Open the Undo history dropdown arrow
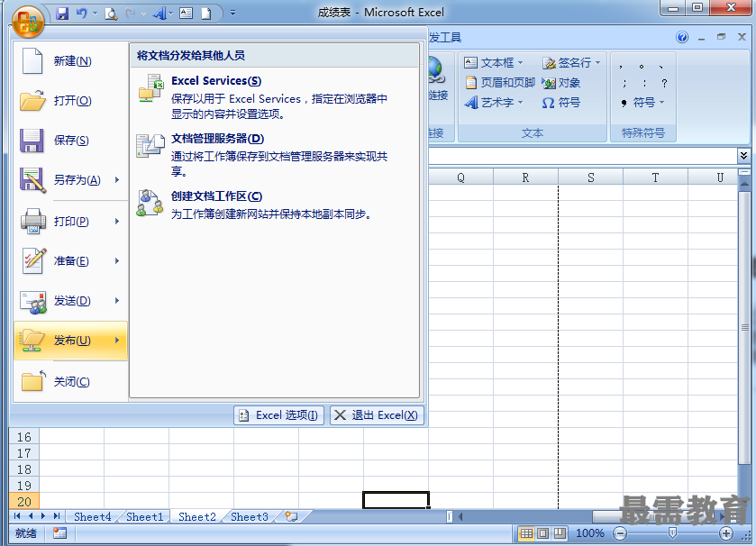This screenshot has width=756, height=546. (94, 14)
